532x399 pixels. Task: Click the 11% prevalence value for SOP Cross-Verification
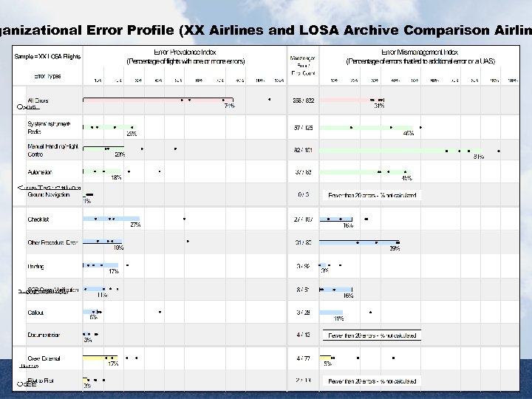click(x=102, y=295)
